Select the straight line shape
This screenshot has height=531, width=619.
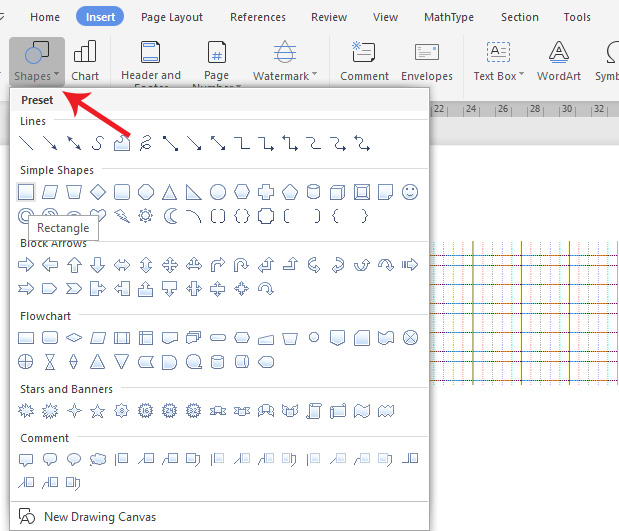27,144
